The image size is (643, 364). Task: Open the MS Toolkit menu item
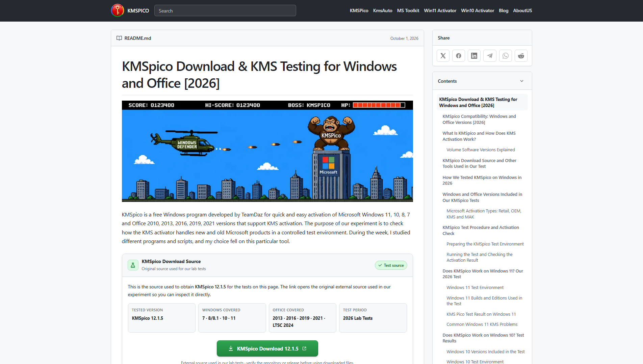[408, 10]
